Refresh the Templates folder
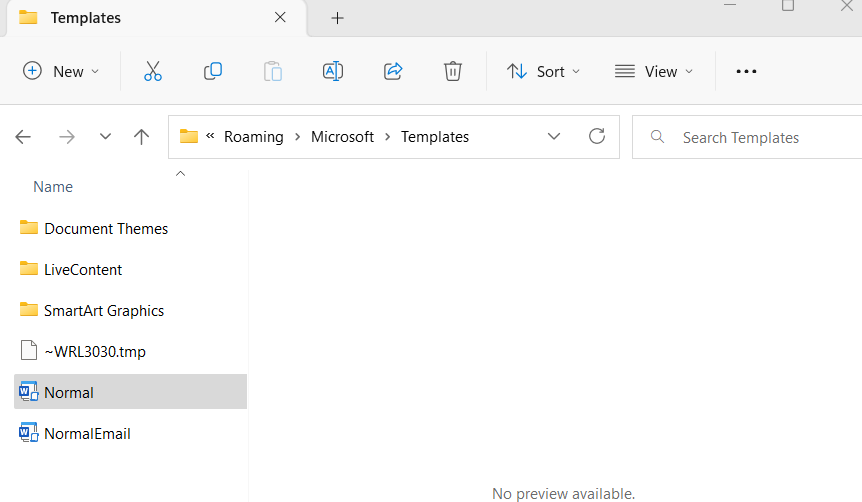 click(x=596, y=136)
